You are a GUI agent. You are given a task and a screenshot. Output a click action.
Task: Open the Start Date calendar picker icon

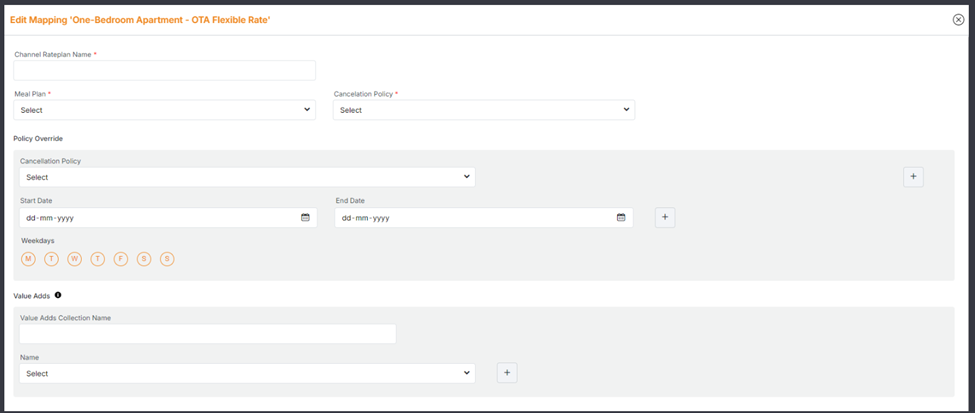pos(305,217)
